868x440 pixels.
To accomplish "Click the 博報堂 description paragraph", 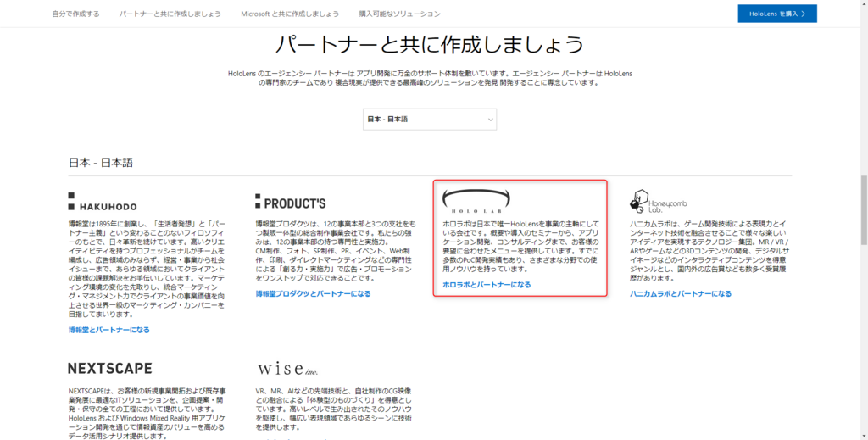I will 147,269.
